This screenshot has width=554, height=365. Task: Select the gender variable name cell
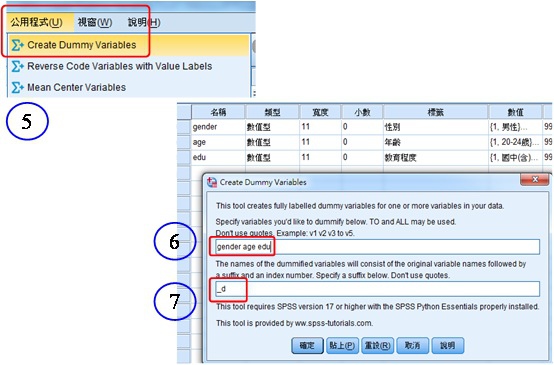click(218, 127)
